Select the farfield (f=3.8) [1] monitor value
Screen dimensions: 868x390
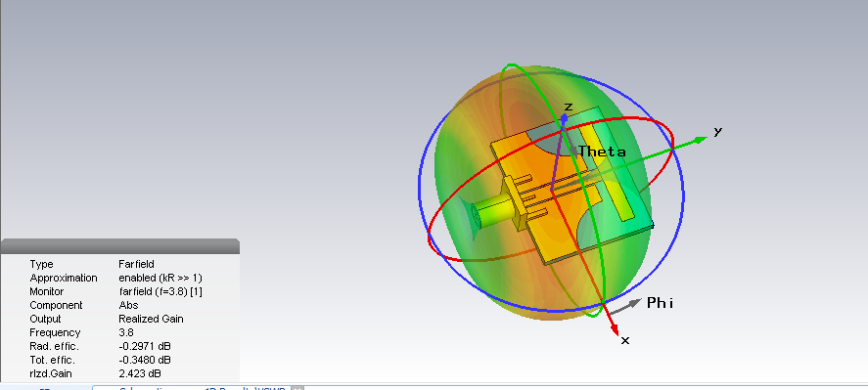click(x=160, y=291)
